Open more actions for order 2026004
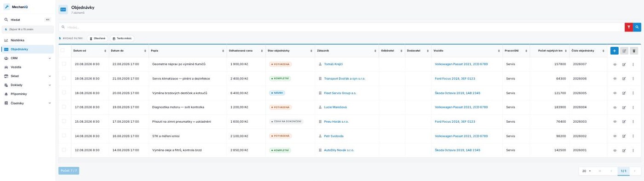 coord(633,107)
